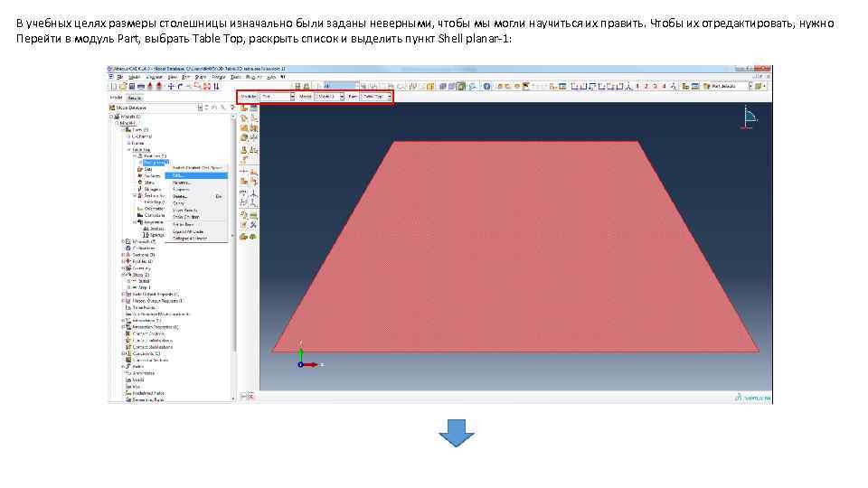Collapse the Features node under Table Top
Viewport: 868px width, 488px height.
(135, 156)
